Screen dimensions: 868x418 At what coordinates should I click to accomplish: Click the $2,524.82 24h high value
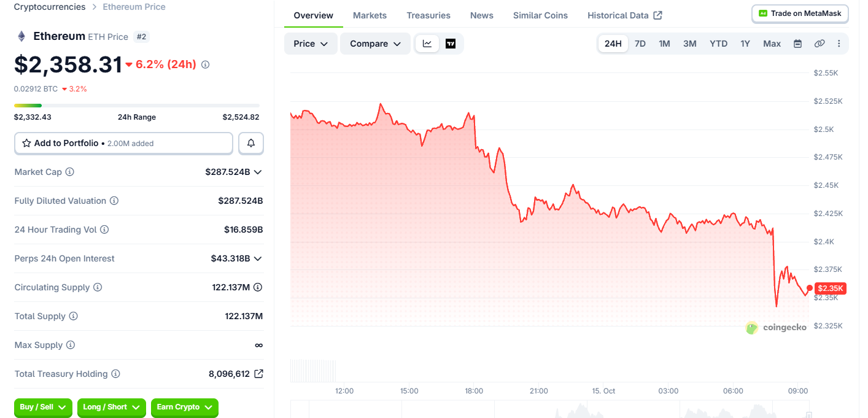(x=241, y=117)
